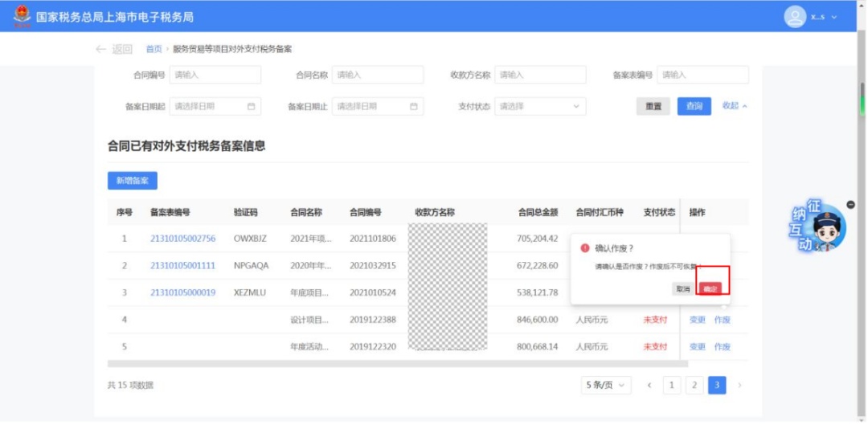Click 作废 in row 4
The width and height of the screenshot is (868, 425).
(723, 319)
